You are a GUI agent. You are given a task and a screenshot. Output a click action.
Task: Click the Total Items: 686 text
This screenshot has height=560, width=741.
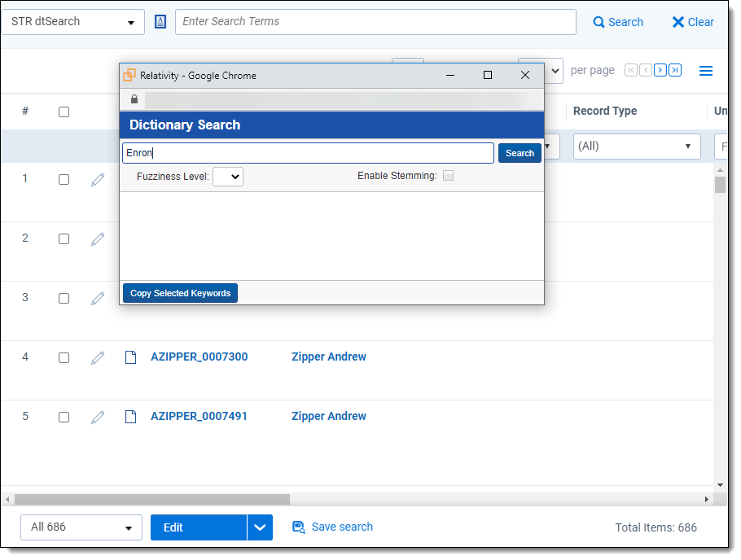(656, 528)
